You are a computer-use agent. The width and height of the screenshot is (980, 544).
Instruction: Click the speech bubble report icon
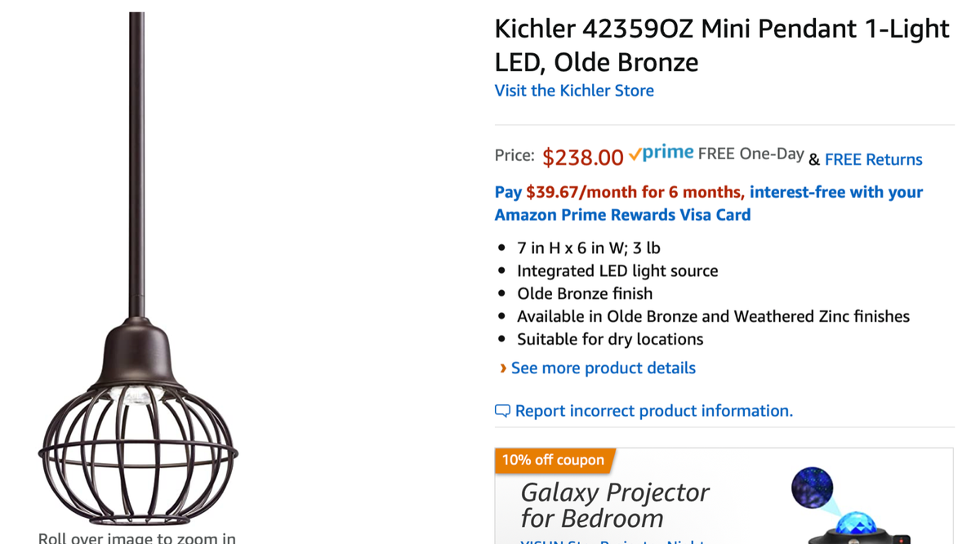[501, 411]
